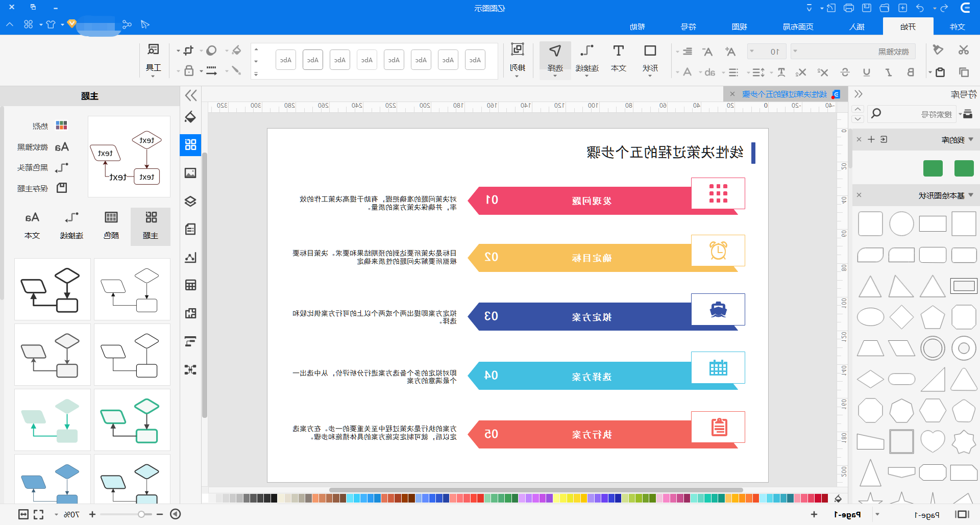Open table panel from vertical sidebar

(x=190, y=285)
